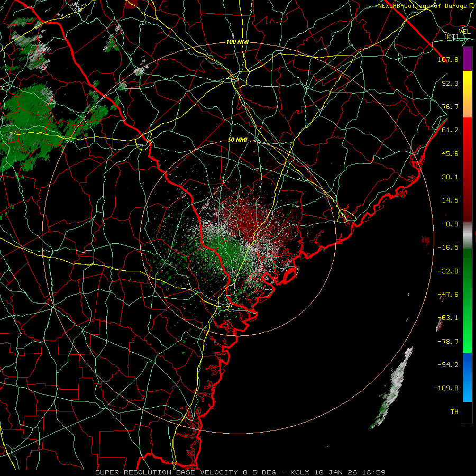
Task: Select the -94.2 value on the velocity scale
Action: click(448, 364)
